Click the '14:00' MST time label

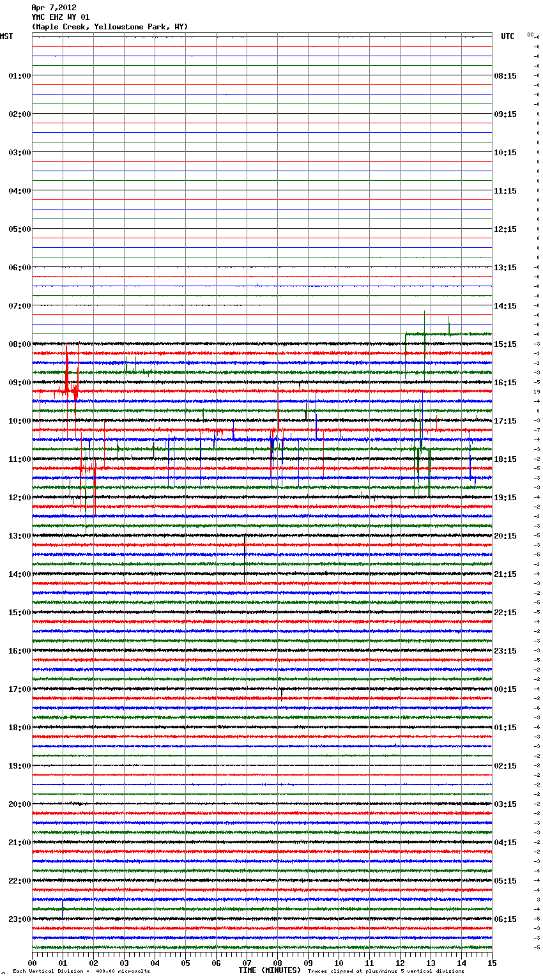(20, 574)
